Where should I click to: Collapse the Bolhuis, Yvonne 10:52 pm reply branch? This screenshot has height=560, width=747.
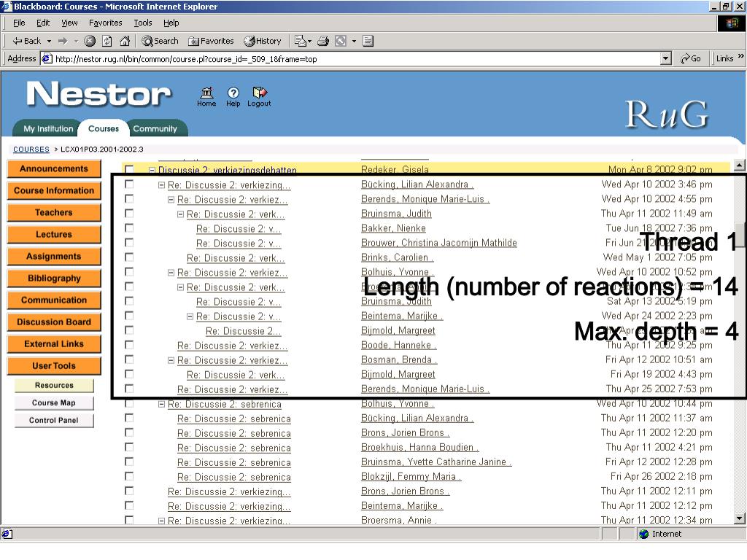tap(171, 273)
